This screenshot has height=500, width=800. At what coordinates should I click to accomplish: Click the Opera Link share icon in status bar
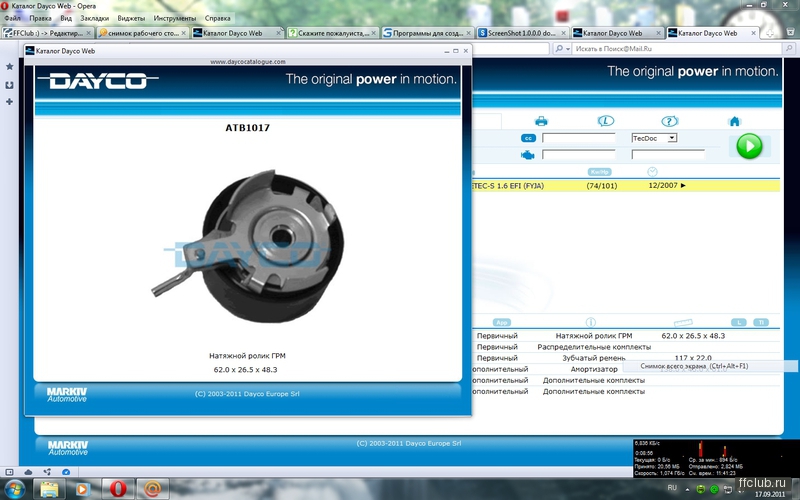pyautogui.click(x=47, y=472)
